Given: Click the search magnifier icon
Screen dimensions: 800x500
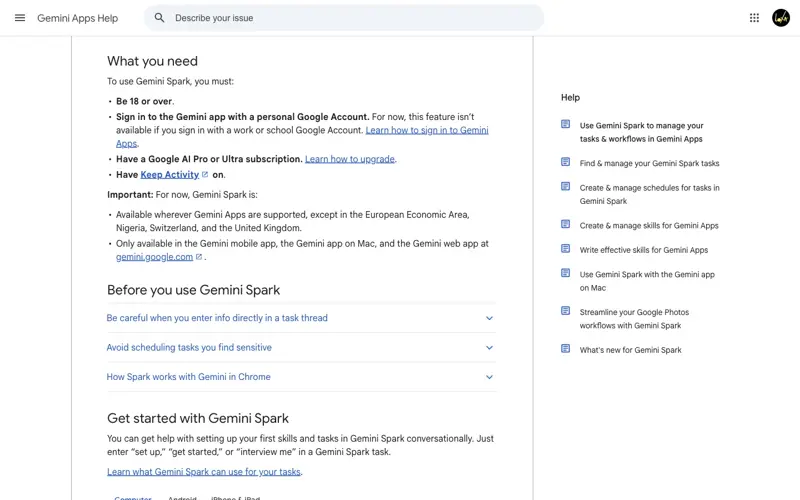Looking at the screenshot, I should click(159, 18).
